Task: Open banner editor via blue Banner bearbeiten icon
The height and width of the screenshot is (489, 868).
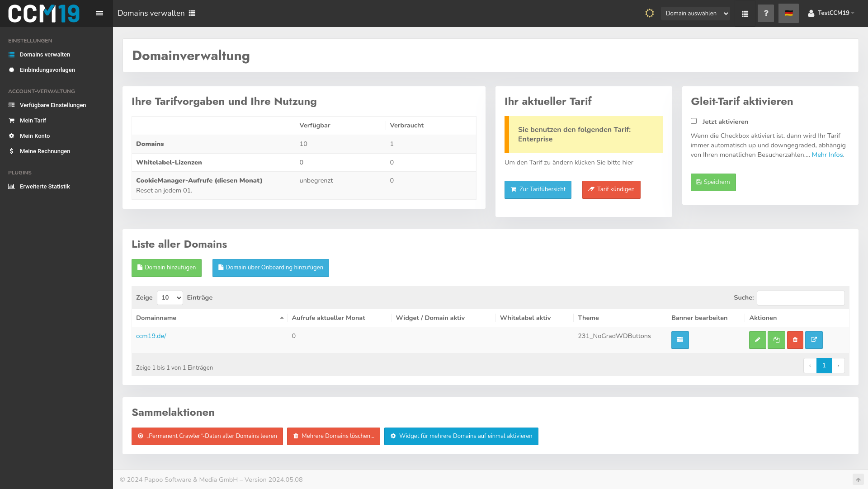Action: [680, 340]
